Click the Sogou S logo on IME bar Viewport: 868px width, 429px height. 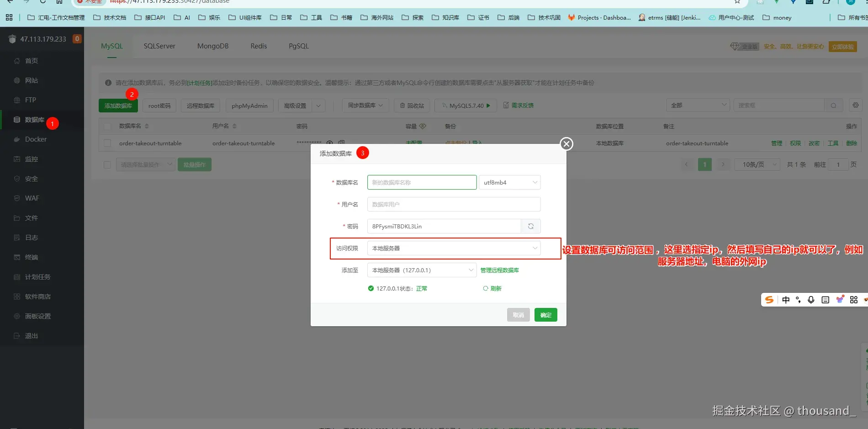click(x=769, y=300)
